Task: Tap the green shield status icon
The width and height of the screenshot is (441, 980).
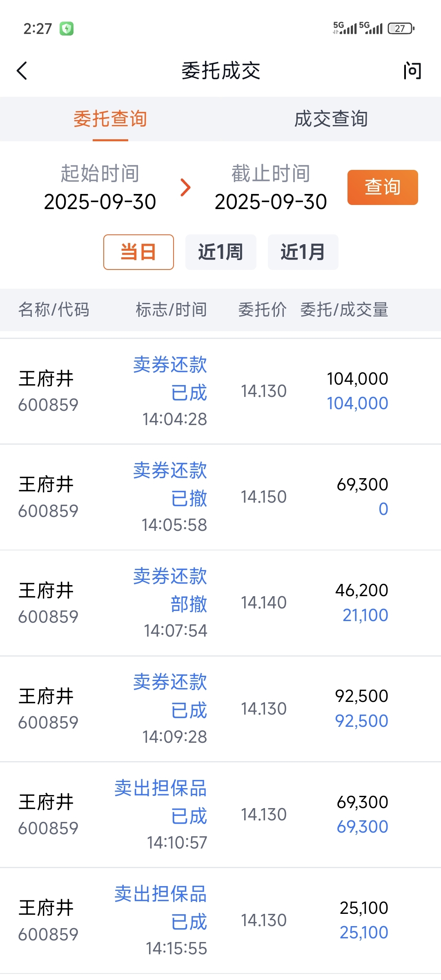Action: point(67,29)
